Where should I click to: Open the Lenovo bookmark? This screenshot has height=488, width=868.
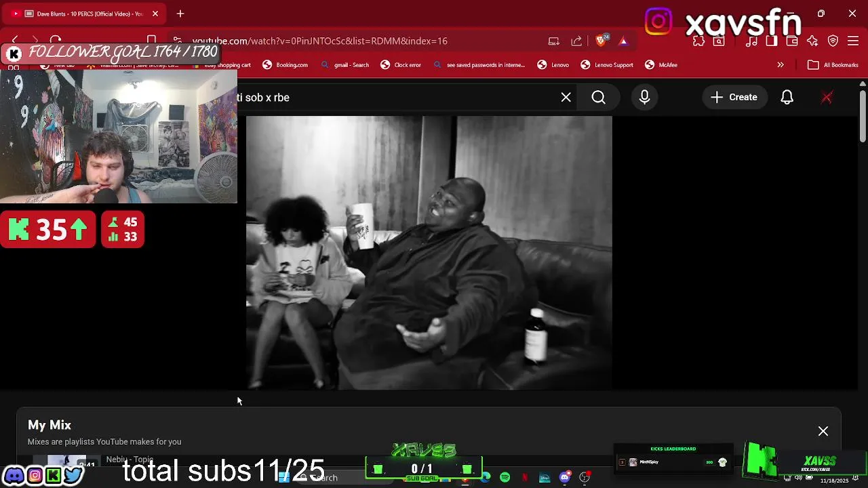(553, 65)
